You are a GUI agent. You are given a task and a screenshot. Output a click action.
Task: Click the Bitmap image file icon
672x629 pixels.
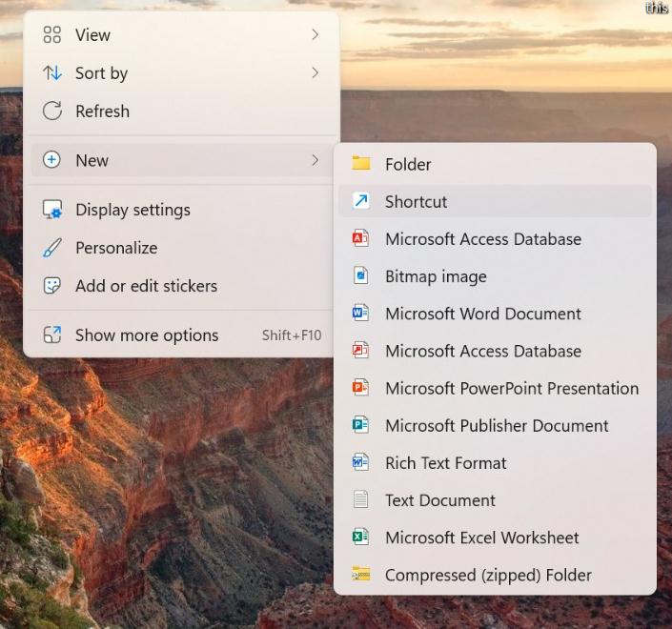(360, 276)
